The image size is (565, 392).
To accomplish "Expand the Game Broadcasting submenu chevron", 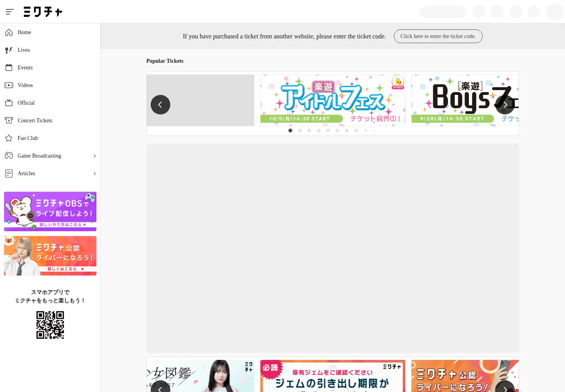I will coord(95,156).
